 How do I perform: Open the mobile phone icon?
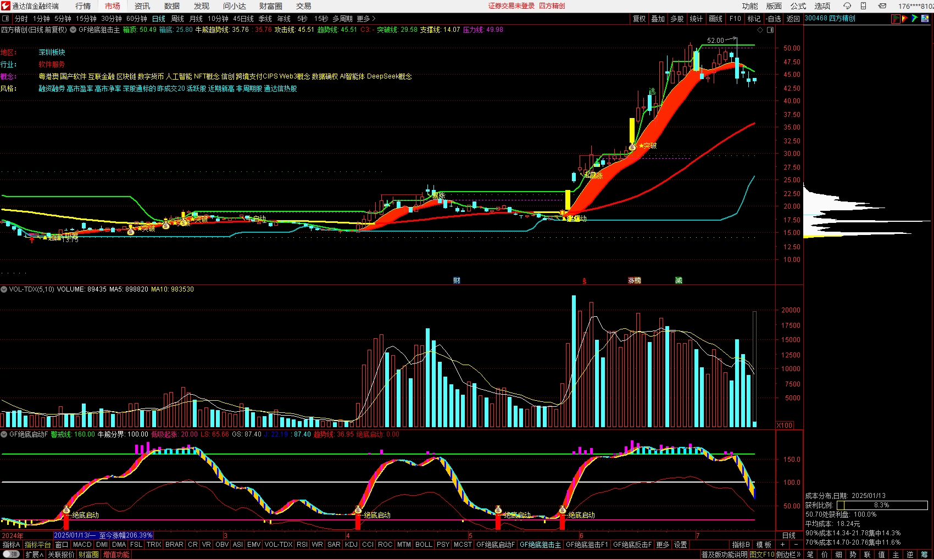click(x=863, y=6)
